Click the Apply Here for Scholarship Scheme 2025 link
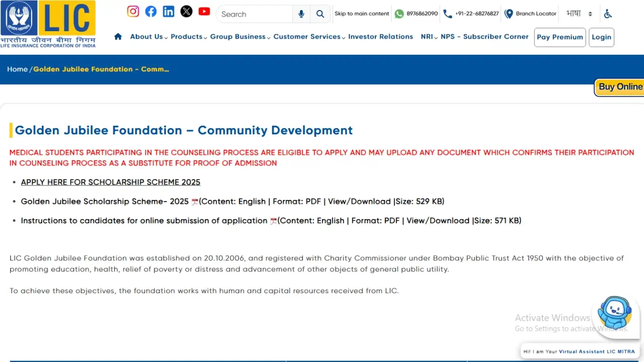The image size is (644, 362). (x=111, y=183)
